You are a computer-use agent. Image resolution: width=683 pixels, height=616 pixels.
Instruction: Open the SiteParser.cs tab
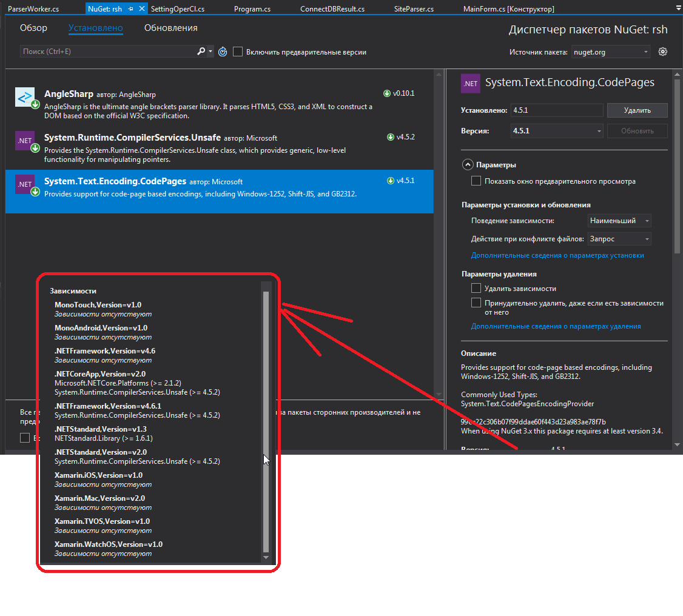coord(414,8)
